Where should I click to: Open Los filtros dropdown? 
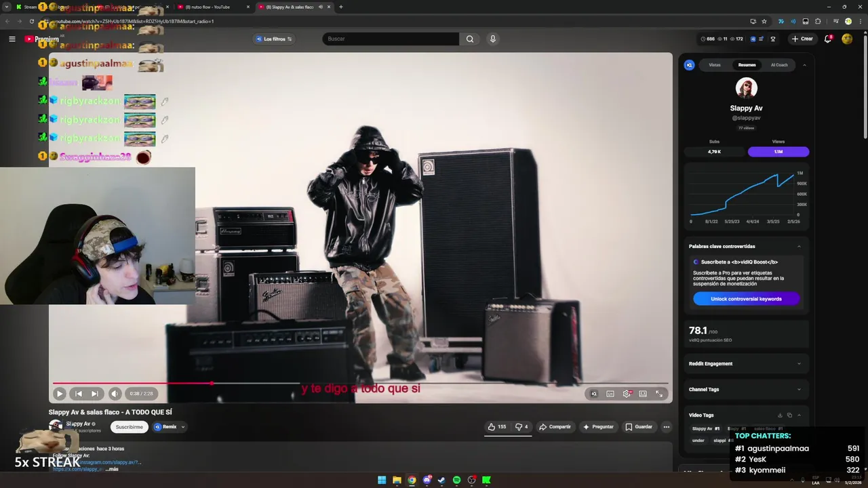tap(274, 39)
